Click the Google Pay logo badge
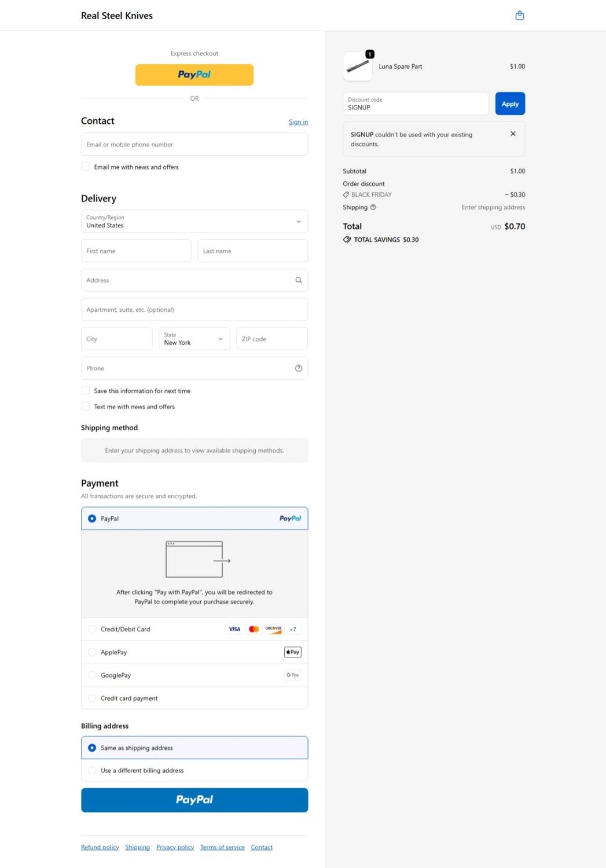The height and width of the screenshot is (868, 606). (293, 675)
